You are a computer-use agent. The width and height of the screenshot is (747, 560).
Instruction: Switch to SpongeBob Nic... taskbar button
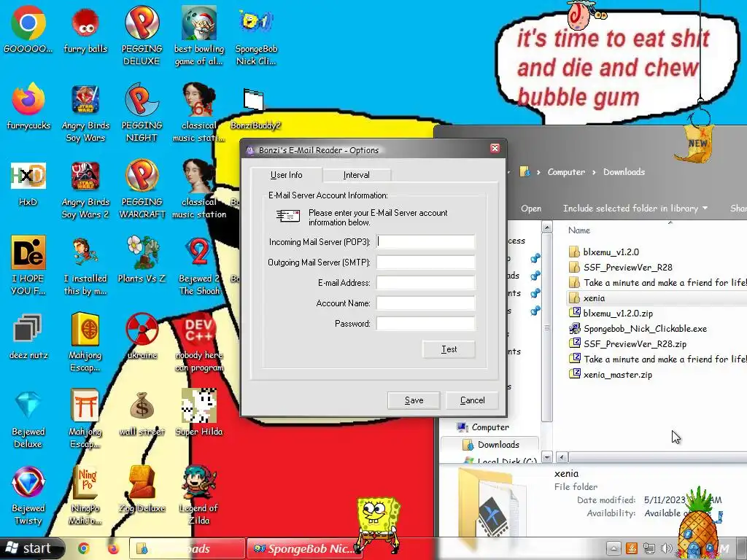(304, 548)
